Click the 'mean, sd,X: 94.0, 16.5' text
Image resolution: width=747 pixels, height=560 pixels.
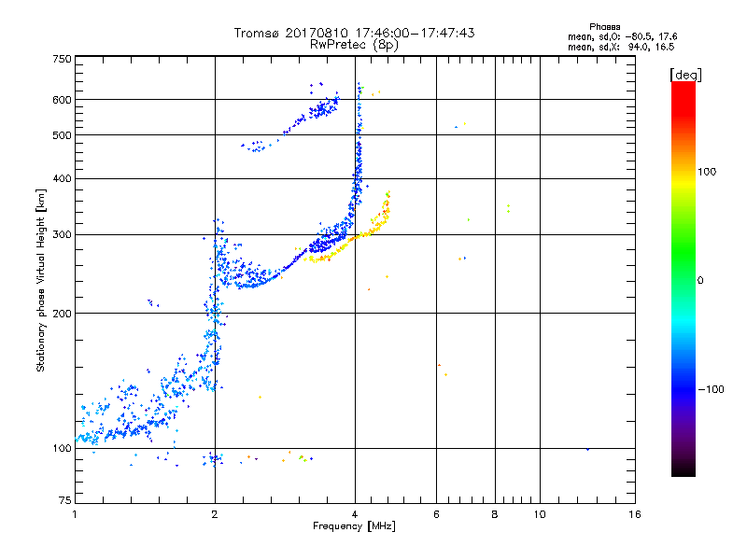[621, 47]
